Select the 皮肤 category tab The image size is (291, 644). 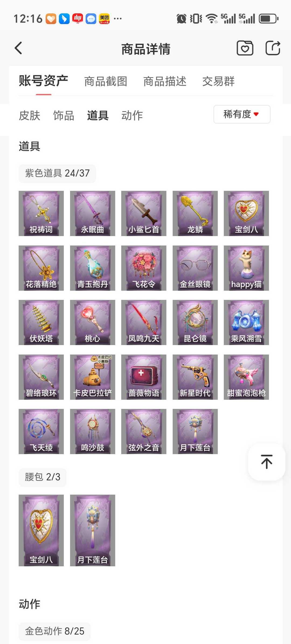coord(29,115)
